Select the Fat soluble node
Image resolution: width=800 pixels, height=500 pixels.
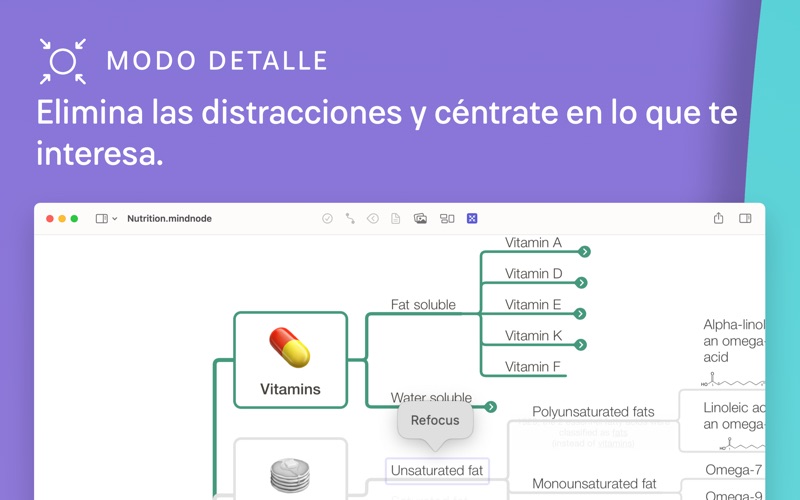coord(423,305)
